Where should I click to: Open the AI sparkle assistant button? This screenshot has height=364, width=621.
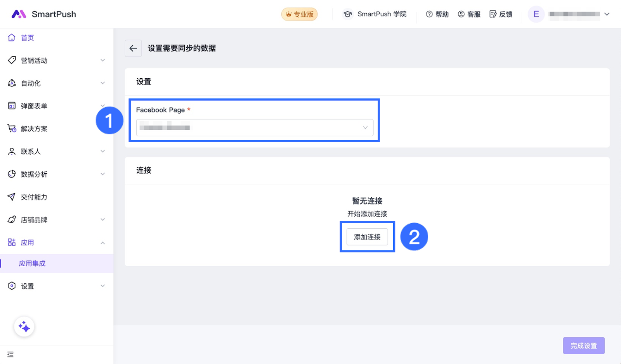(x=24, y=327)
